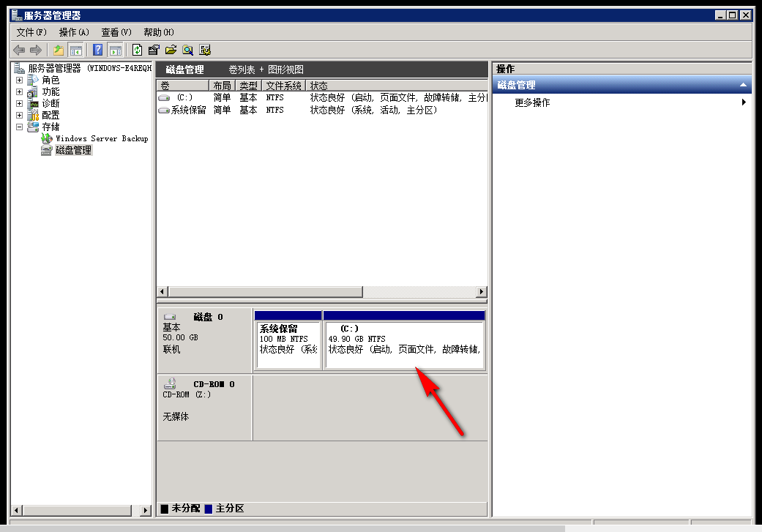Expand the 角色 tree node
This screenshot has height=532, width=762.
click(19, 80)
